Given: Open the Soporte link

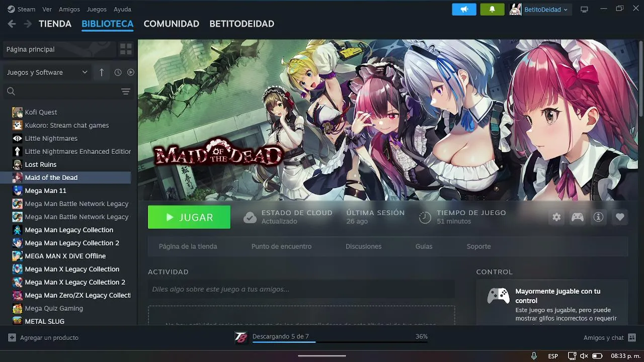Looking at the screenshot, I should coord(478,246).
